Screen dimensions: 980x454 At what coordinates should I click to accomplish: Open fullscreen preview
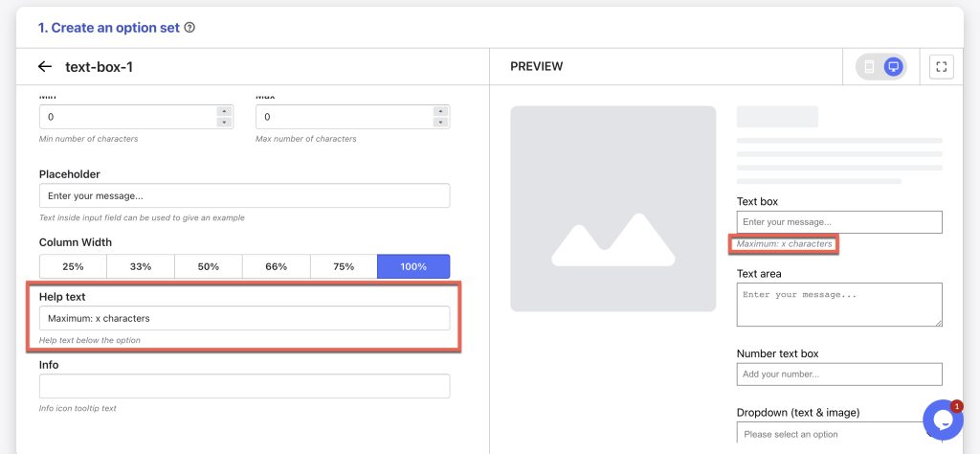[942, 66]
